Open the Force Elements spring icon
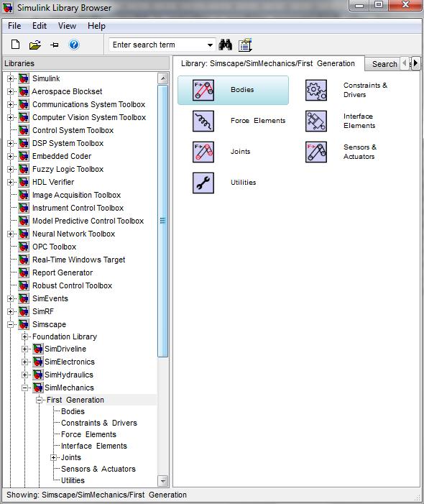This screenshot has width=424, height=504. (x=203, y=122)
